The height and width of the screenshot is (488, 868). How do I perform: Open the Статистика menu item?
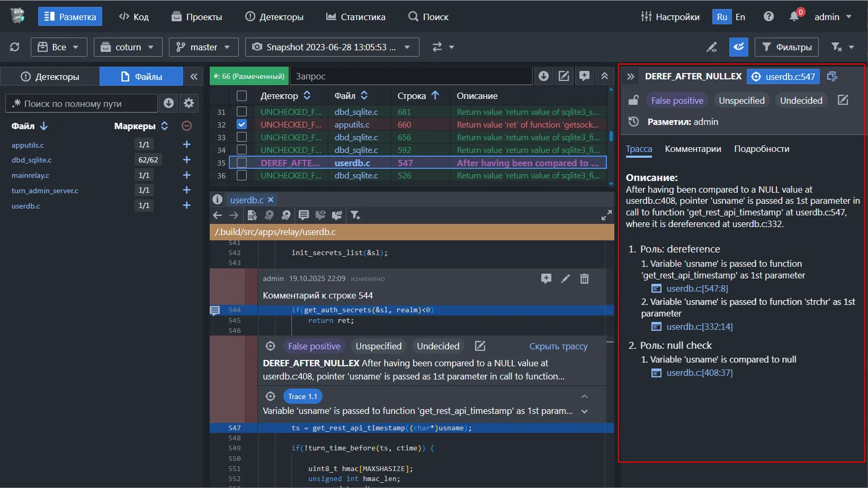[356, 17]
